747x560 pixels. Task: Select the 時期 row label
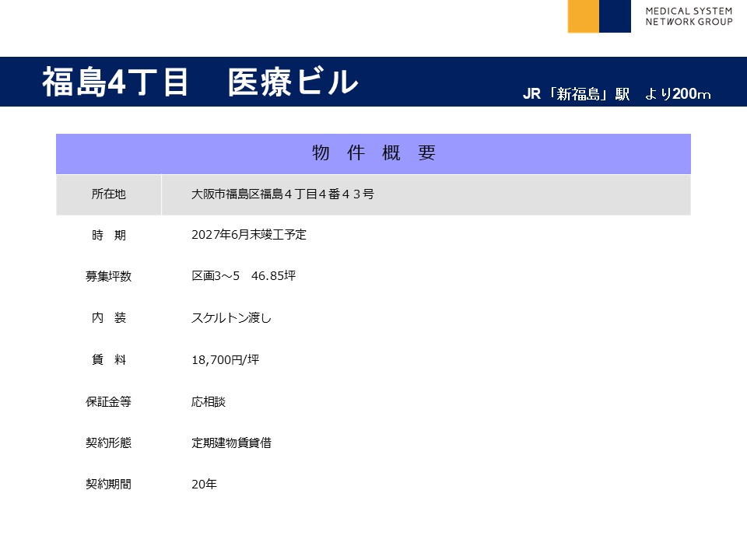point(108,235)
